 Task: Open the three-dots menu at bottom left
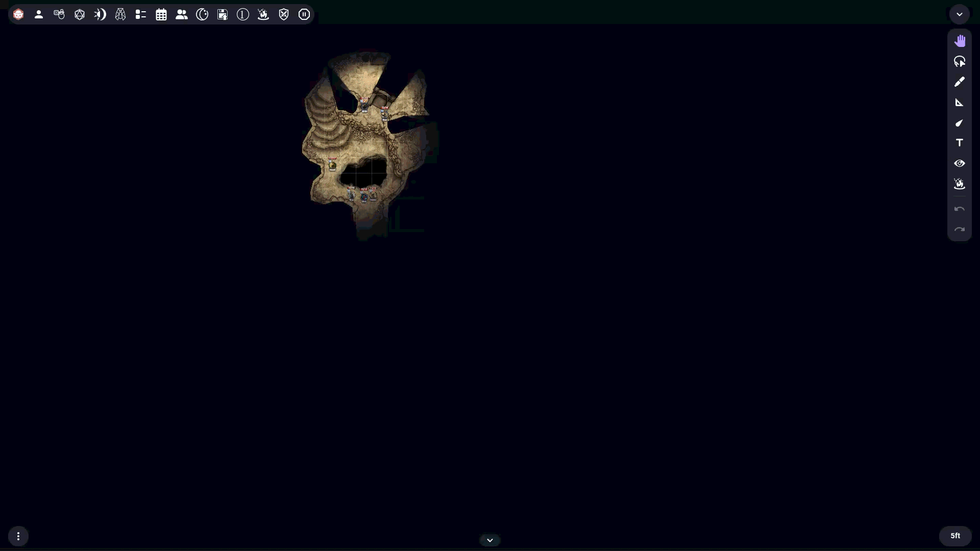point(18,536)
